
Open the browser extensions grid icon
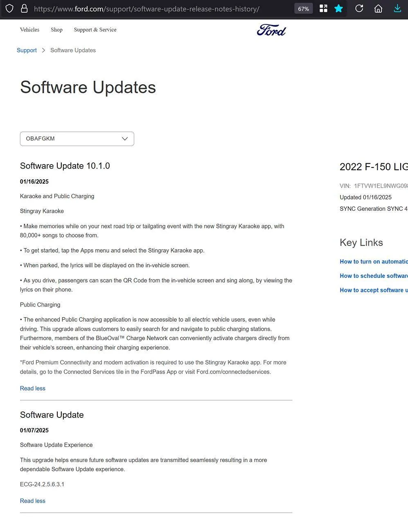click(x=323, y=9)
